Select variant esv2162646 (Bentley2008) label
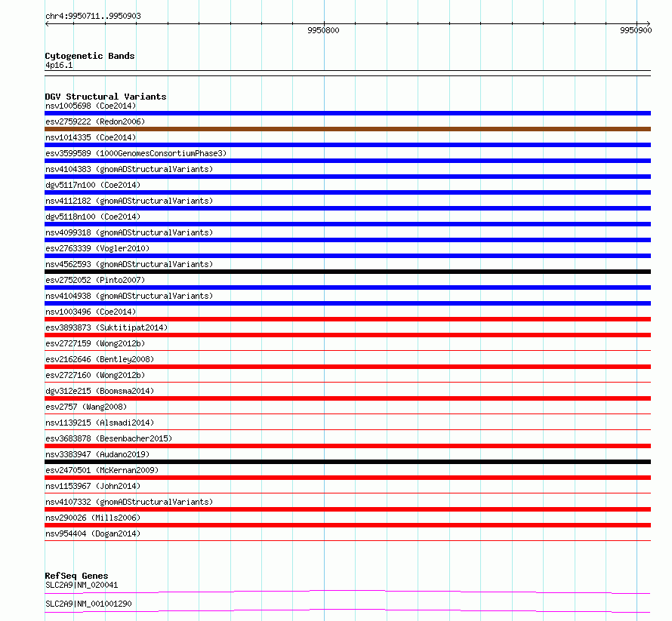 (100, 359)
